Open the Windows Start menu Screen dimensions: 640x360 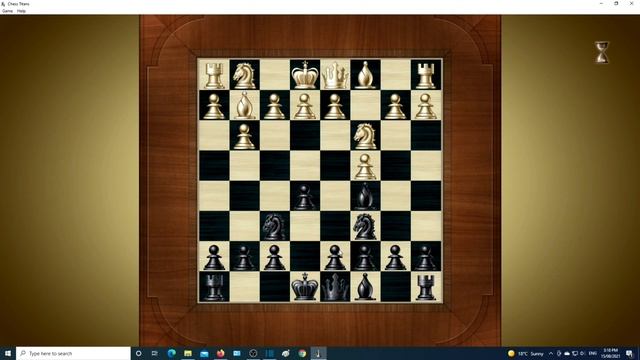(8, 353)
